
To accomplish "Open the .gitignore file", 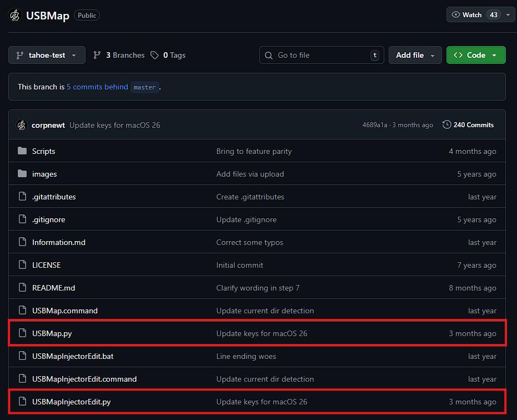I will pyautogui.click(x=49, y=219).
